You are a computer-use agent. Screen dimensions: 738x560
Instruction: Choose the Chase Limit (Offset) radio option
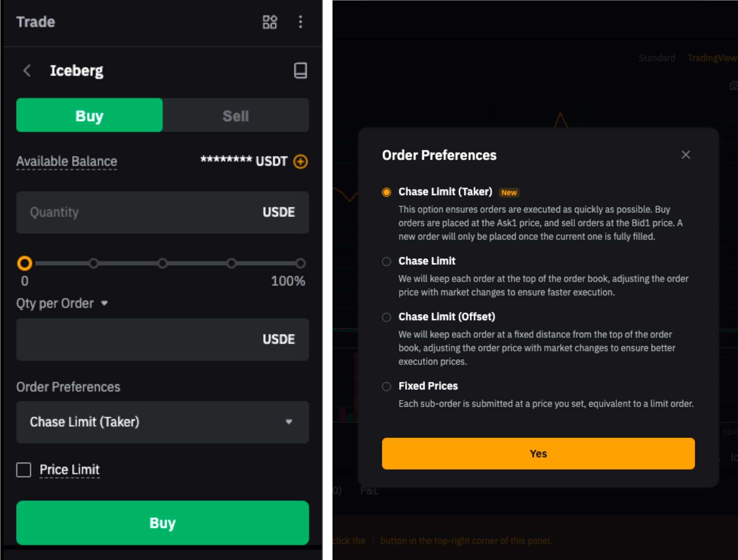(386, 317)
